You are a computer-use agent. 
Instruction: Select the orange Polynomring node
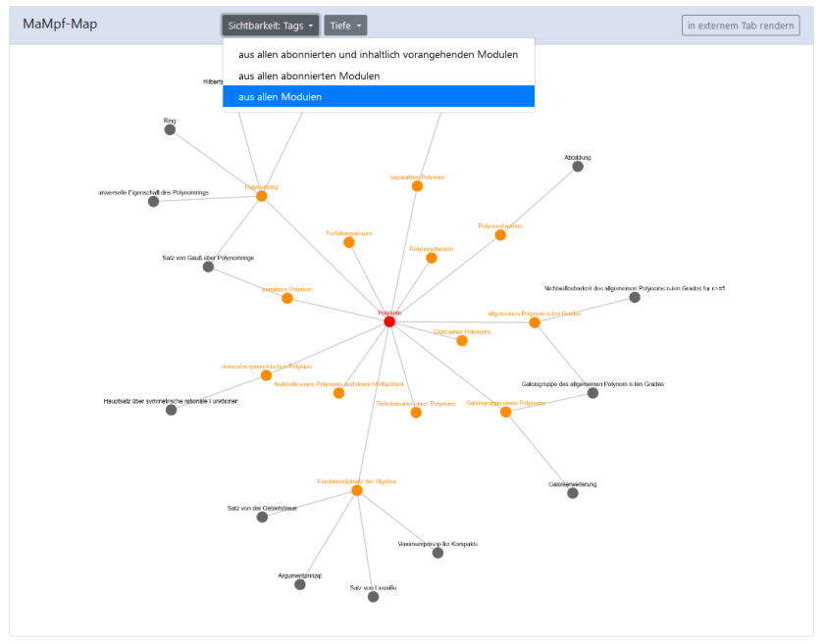261,196
